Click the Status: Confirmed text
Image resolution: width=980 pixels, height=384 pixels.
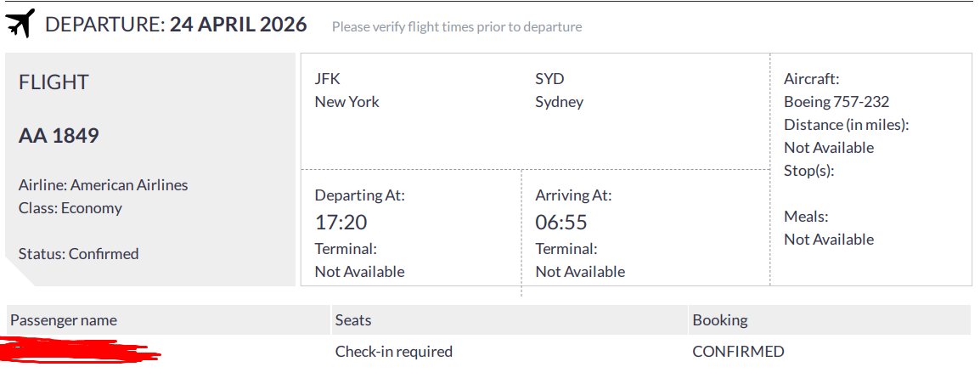tap(78, 254)
